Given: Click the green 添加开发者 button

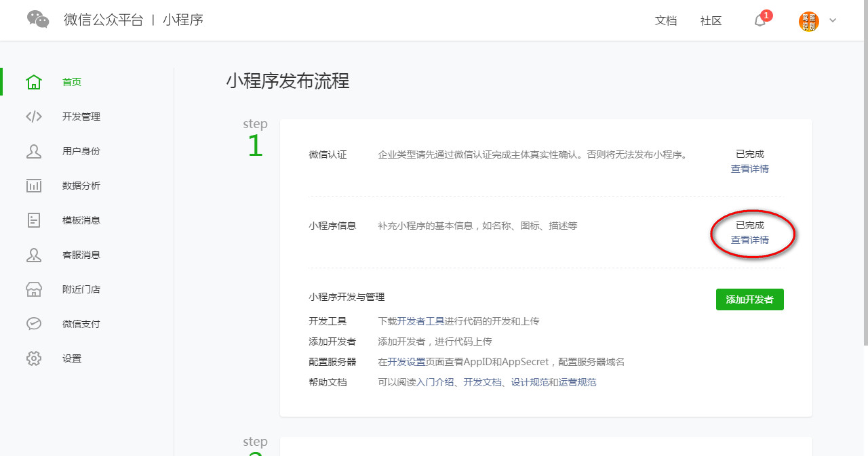Looking at the screenshot, I should point(750,299).
